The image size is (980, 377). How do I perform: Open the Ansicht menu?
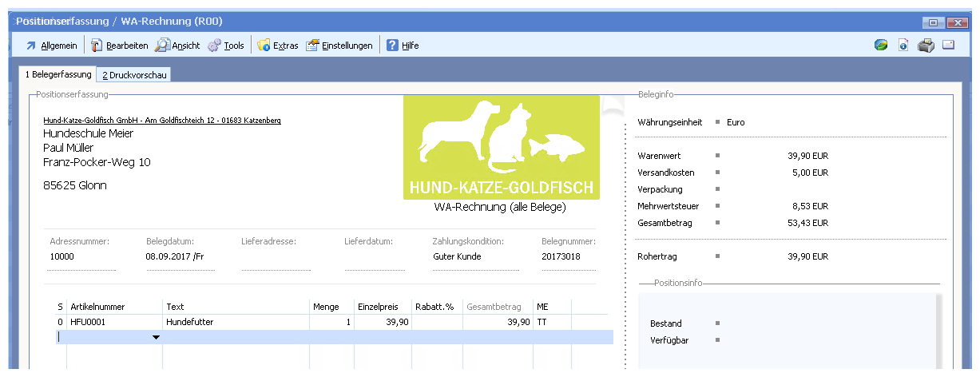click(x=178, y=46)
